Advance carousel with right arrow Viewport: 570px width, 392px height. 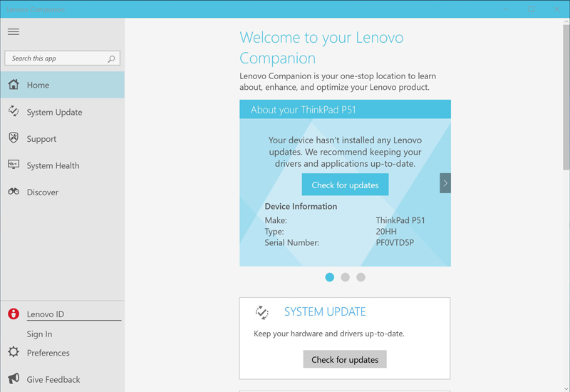coord(445,183)
